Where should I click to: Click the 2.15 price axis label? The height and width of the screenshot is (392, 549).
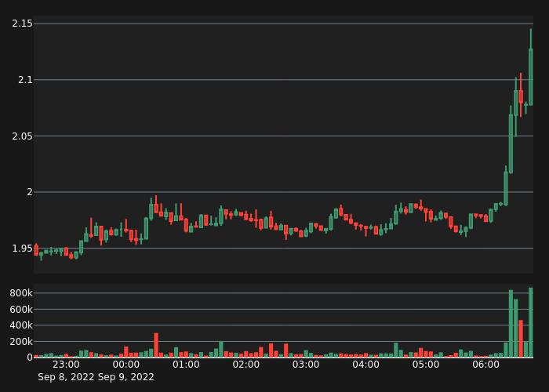click(x=22, y=24)
